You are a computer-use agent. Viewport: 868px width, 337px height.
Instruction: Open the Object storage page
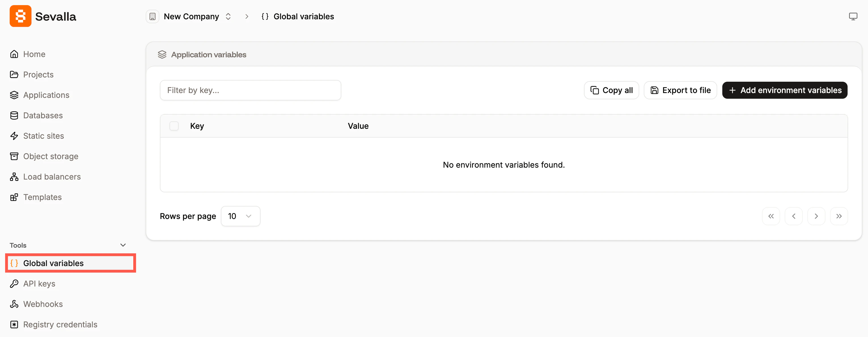tap(50, 156)
